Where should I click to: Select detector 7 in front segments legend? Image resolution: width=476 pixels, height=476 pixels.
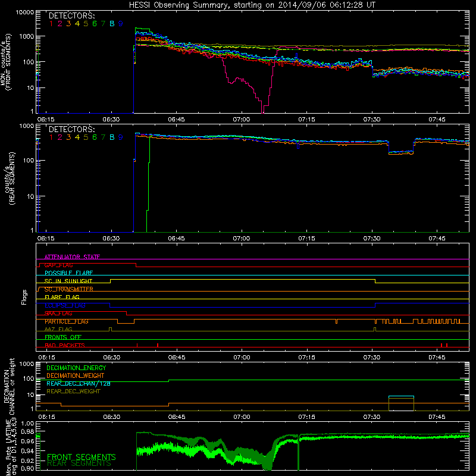point(103,24)
